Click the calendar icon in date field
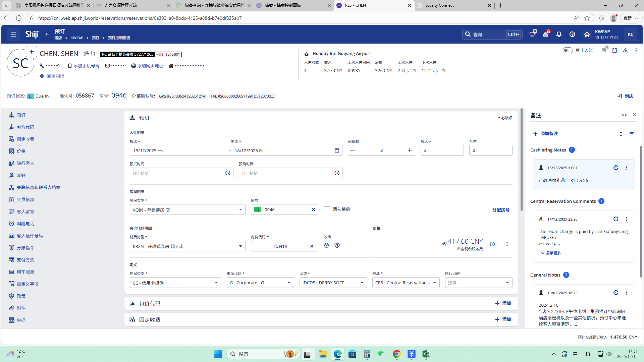Viewport: 644px width, 362px height. (337, 150)
